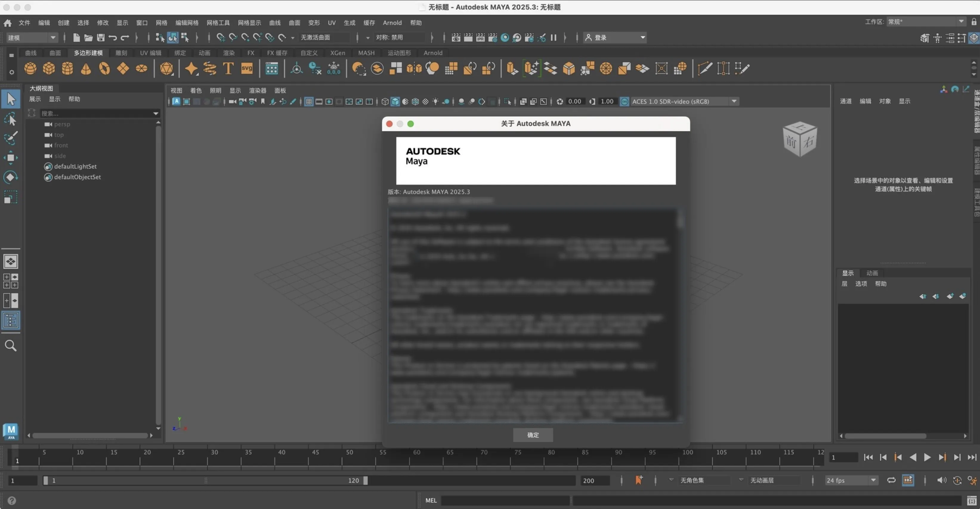Open 通道 menu in Channel Box
Image resolution: width=980 pixels, height=509 pixels.
coord(846,101)
